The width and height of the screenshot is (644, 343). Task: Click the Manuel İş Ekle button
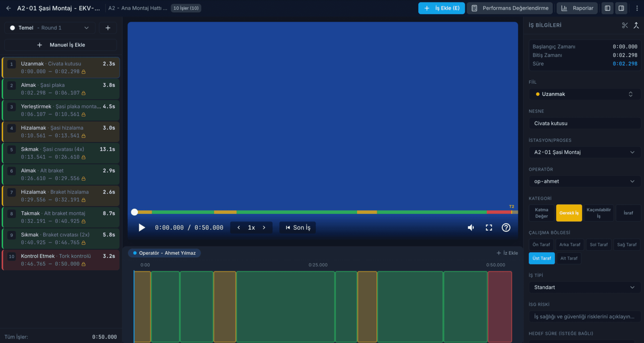coord(61,45)
